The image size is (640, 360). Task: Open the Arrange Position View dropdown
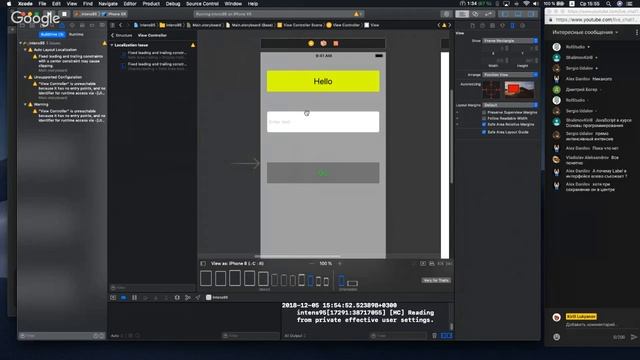pos(510,75)
